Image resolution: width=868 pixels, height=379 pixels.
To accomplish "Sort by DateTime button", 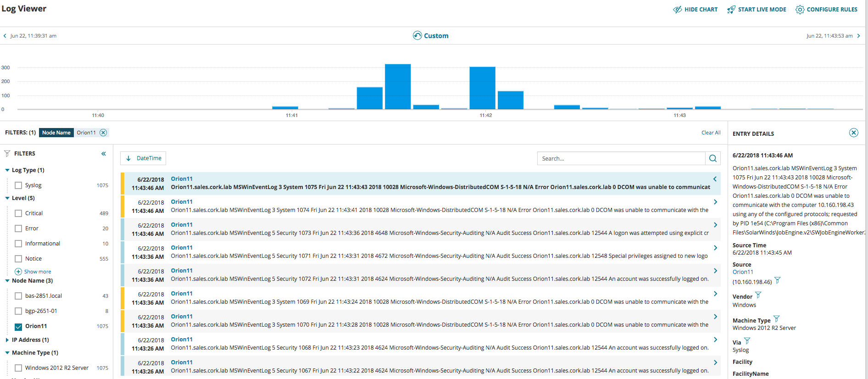I will coord(143,158).
